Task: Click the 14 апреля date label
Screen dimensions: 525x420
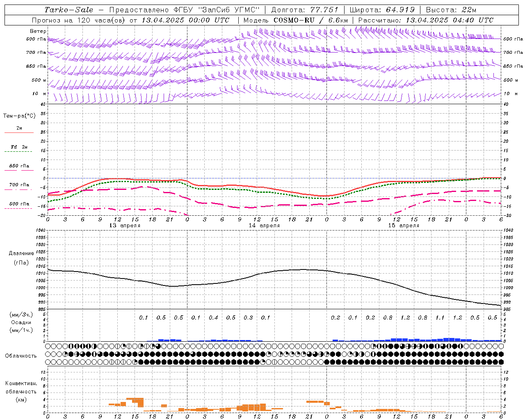Action: point(264,226)
